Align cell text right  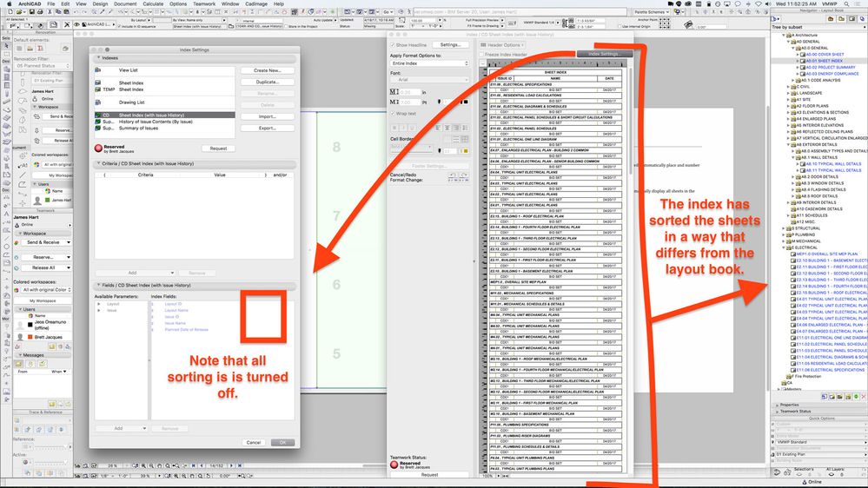pos(456,128)
